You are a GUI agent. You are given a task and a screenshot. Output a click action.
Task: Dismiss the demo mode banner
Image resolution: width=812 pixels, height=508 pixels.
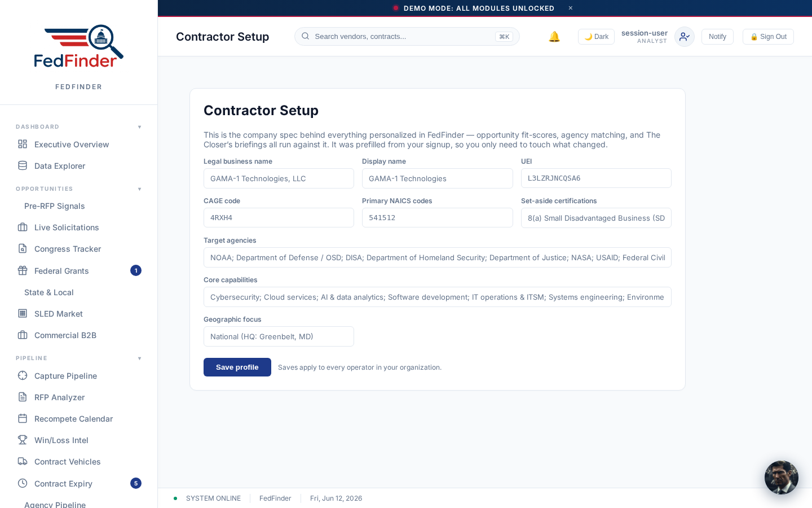[x=571, y=8]
